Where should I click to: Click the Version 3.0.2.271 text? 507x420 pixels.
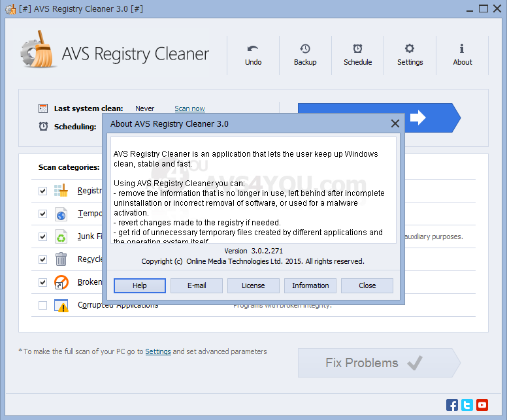click(253, 251)
